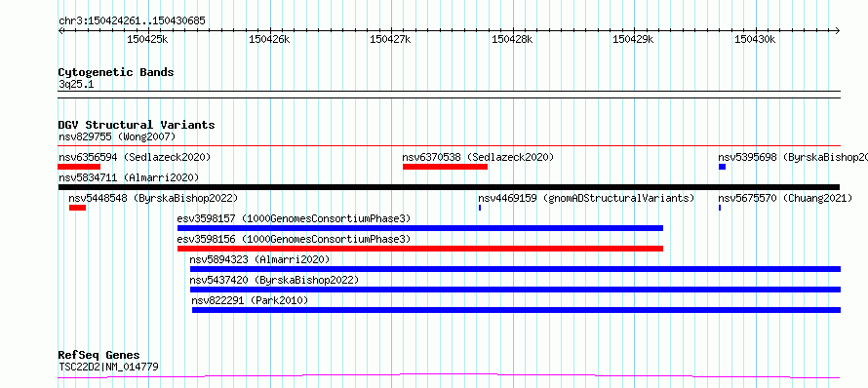868x388 pixels.
Task: Click the 150425k ruler position
Action: (147, 39)
